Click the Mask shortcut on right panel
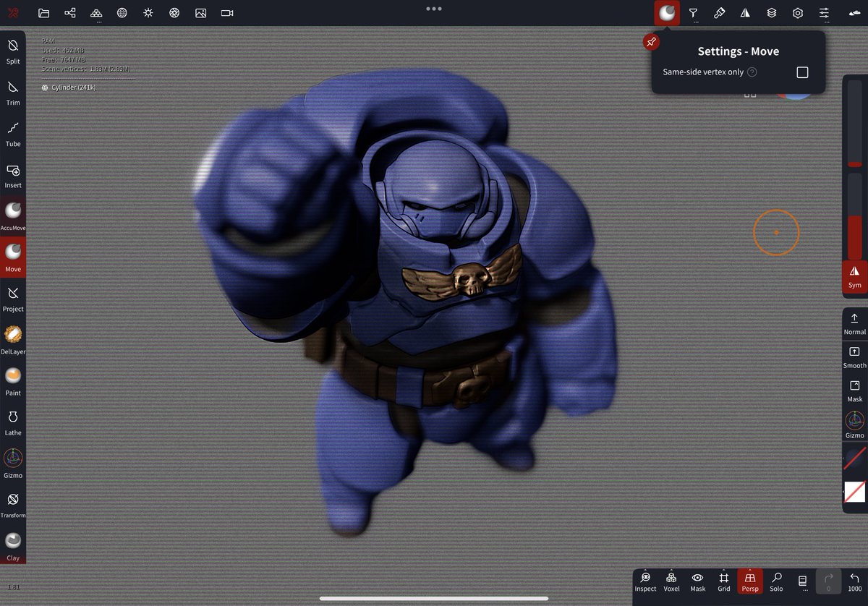 pyautogui.click(x=855, y=391)
